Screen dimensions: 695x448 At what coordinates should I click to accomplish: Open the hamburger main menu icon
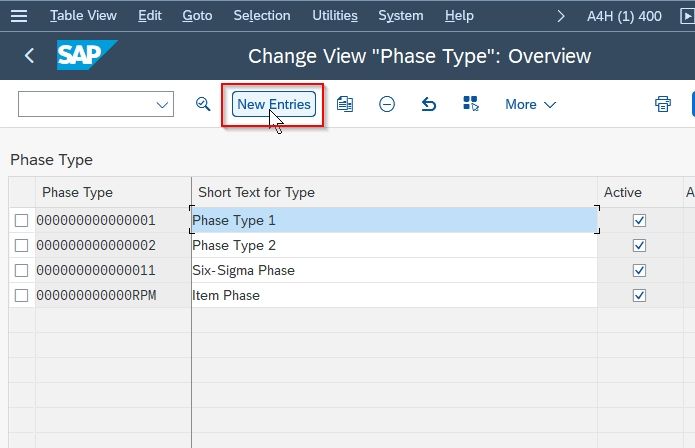[x=19, y=16]
